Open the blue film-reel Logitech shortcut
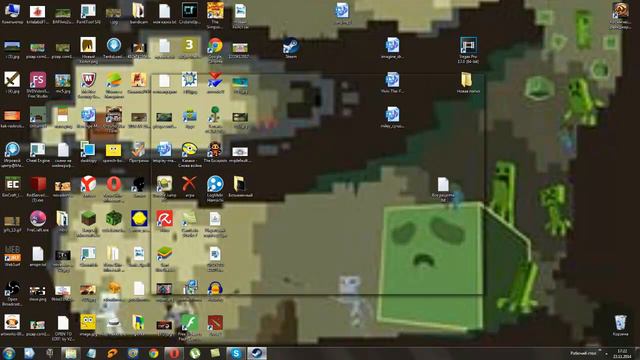The width and height of the screenshot is (640, 360). [215, 184]
